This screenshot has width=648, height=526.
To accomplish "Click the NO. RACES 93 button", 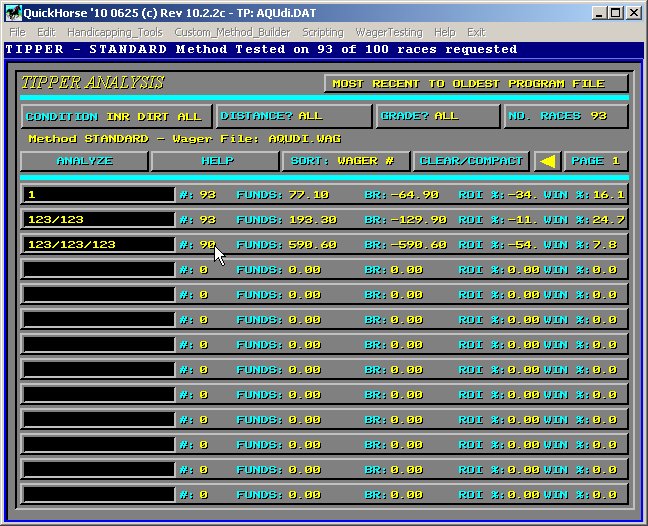I will (x=566, y=117).
